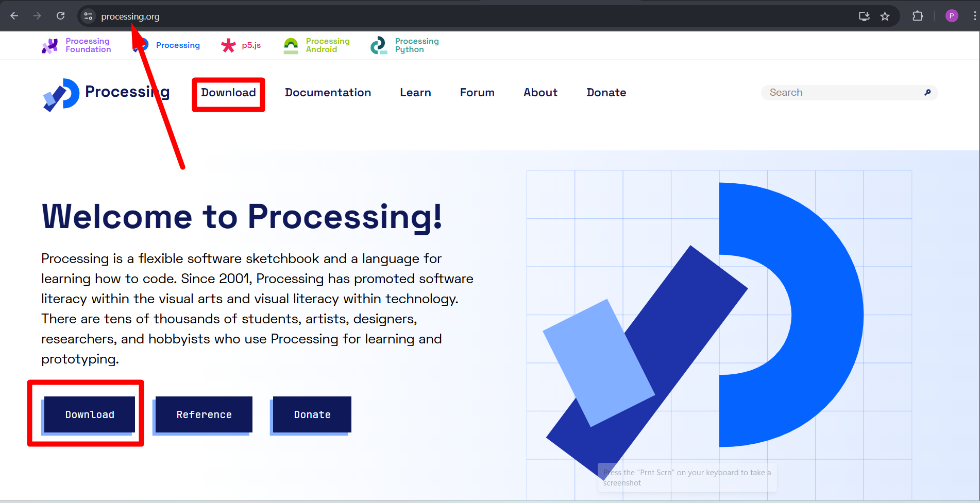This screenshot has height=503, width=980.
Task: Click the main Processing logo
Action: click(x=61, y=95)
